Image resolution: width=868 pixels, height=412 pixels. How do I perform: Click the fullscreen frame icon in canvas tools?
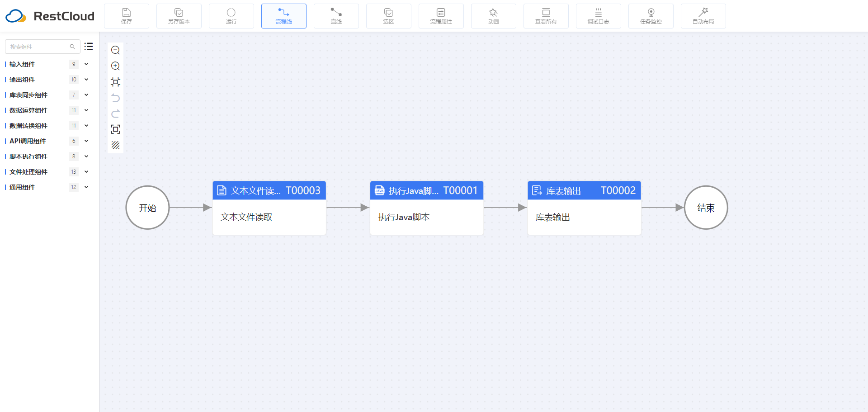click(115, 129)
